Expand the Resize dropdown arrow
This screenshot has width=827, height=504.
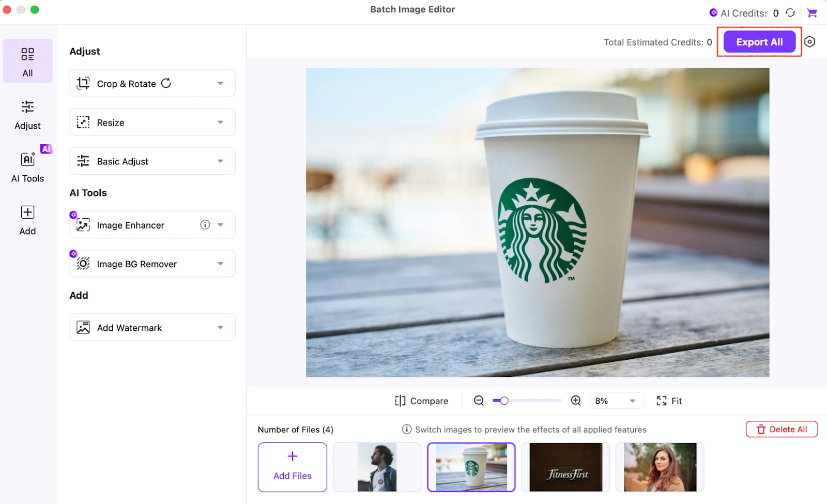(x=221, y=123)
